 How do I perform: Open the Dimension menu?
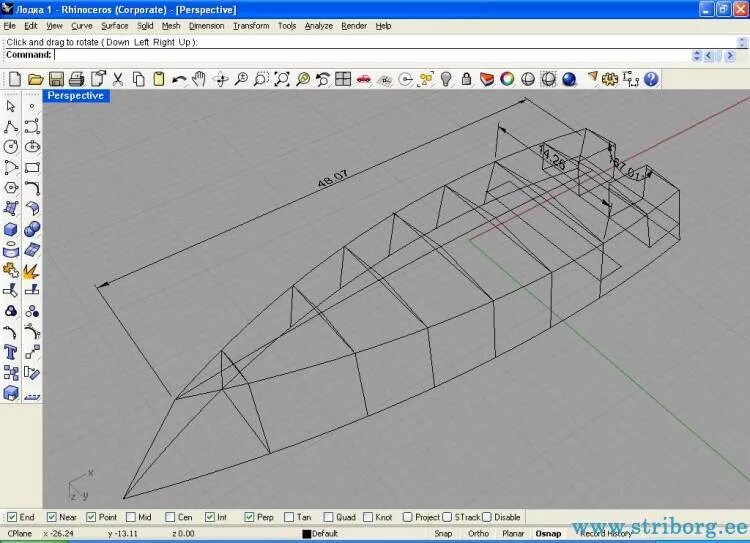point(206,26)
